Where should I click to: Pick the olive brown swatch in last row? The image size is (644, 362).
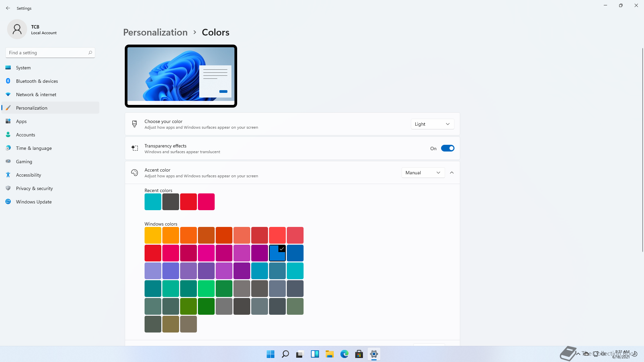pyautogui.click(x=171, y=324)
